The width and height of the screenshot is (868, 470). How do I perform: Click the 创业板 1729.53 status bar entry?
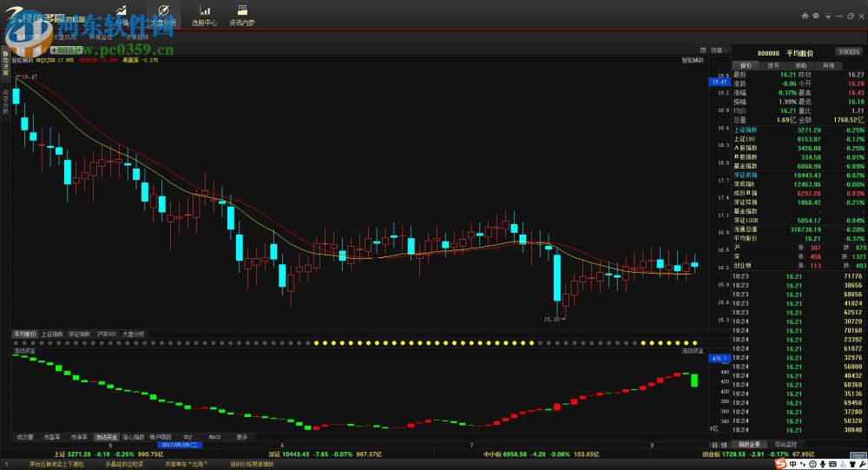[758, 453]
